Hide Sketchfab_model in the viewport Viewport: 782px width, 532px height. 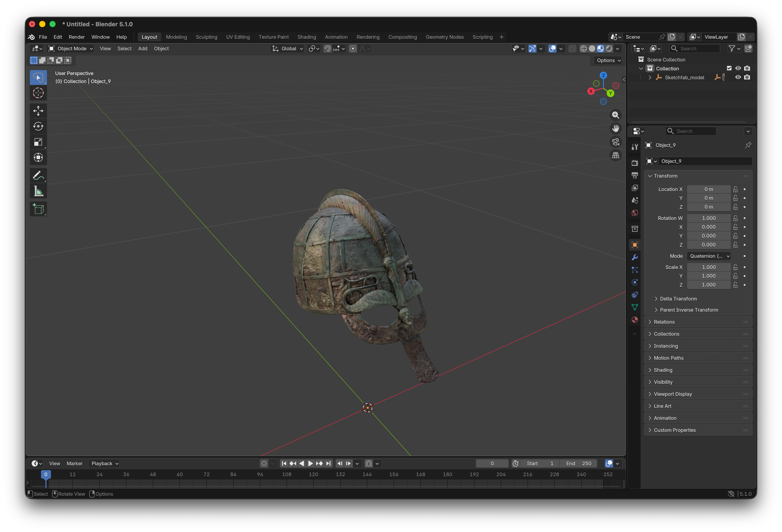click(738, 77)
